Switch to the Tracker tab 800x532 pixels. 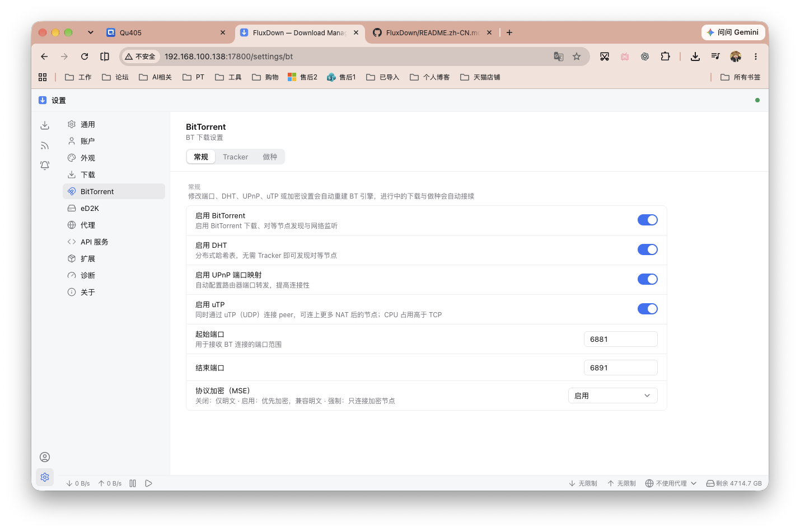click(x=235, y=157)
